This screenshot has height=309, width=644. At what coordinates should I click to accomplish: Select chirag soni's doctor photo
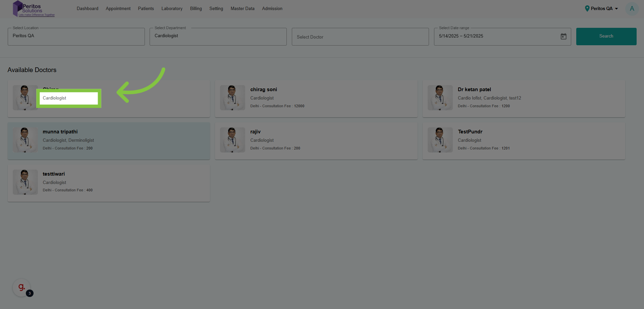click(232, 98)
